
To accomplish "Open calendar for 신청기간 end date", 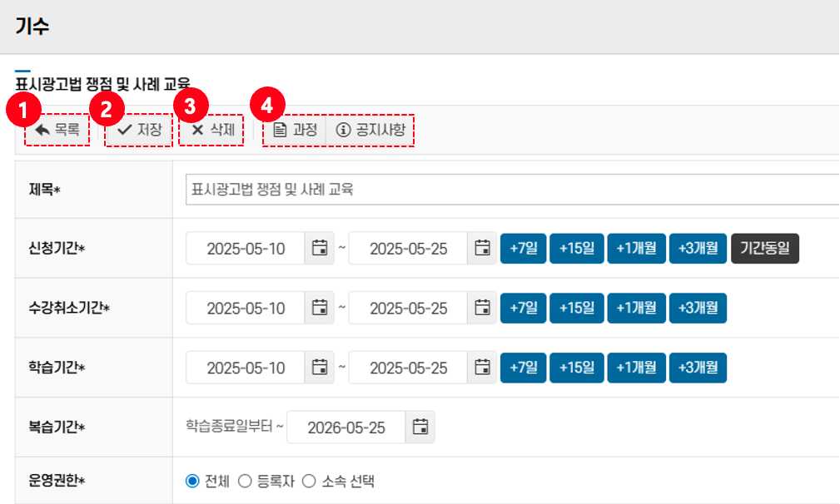I will point(482,248).
